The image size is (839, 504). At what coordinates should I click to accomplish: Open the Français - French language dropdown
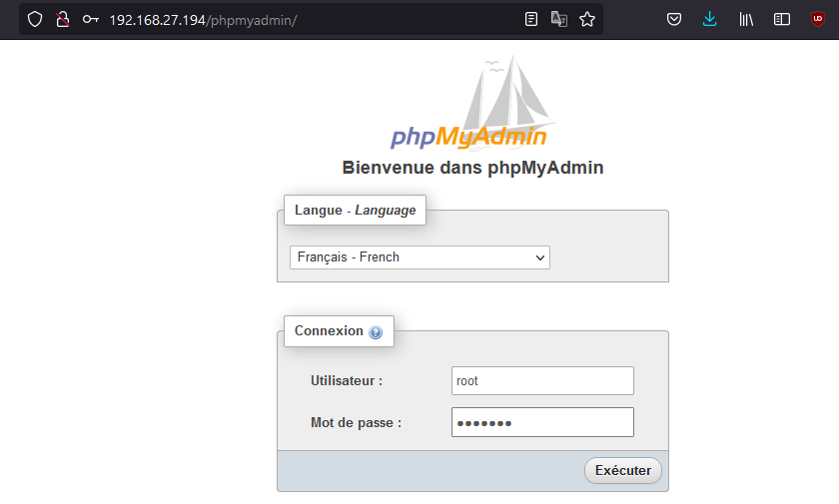tap(419, 257)
